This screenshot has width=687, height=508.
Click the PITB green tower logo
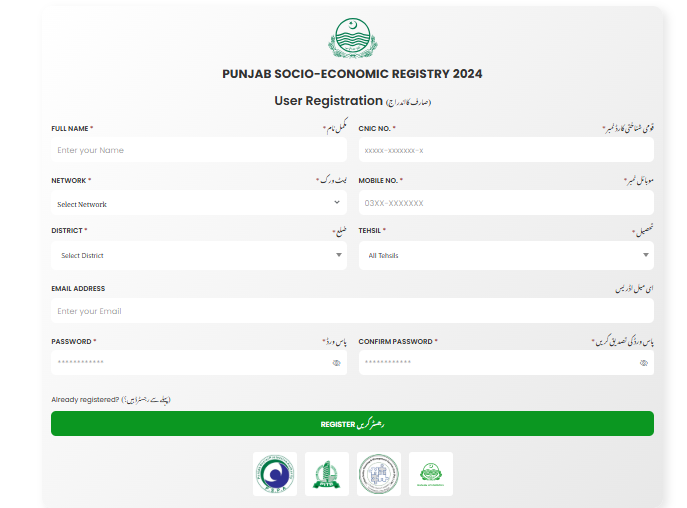[x=327, y=474]
